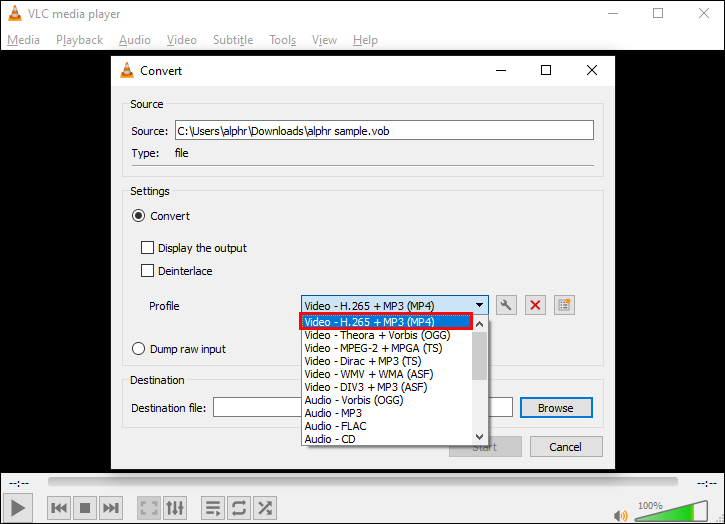Toggle the playlist icon
725x524 pixels.
pos(213,508)
